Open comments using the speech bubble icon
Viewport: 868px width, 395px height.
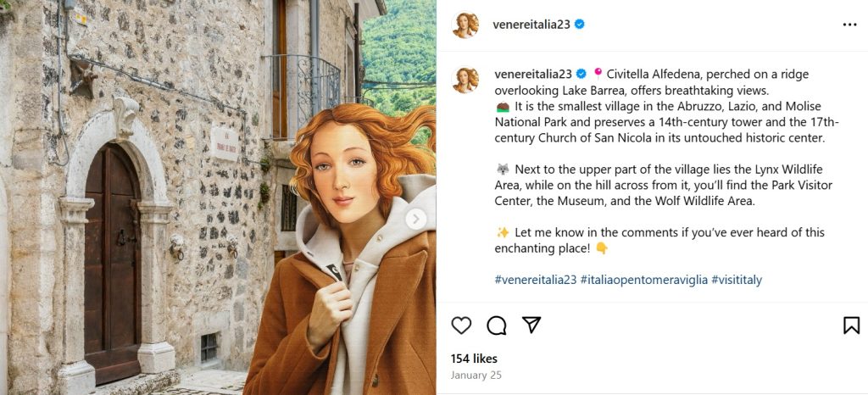coord(497,325)
